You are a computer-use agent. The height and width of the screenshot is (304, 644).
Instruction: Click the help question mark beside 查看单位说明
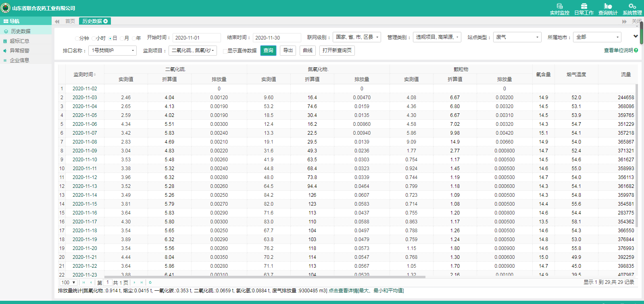636,50
